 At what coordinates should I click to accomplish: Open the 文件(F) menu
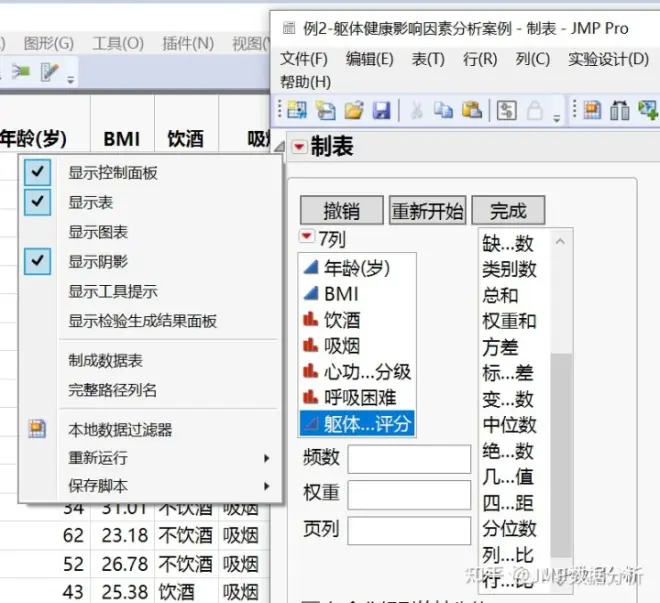pos(304,59)
